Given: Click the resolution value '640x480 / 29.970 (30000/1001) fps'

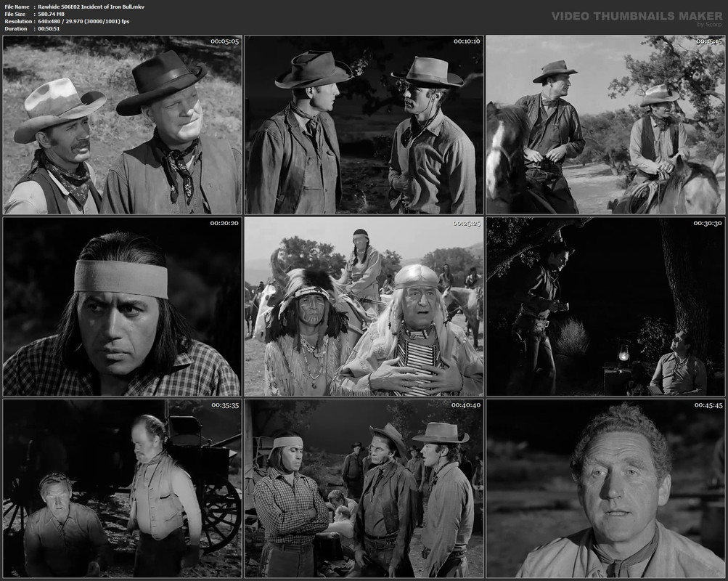Looking at the screenshot, I should [x=83, y=21].
